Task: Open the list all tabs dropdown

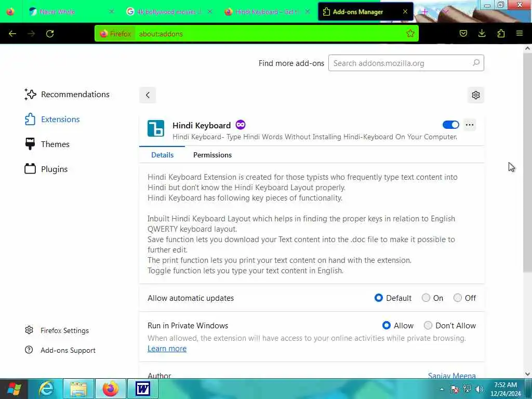Action: pyautogui.click(x=445, y=11)
